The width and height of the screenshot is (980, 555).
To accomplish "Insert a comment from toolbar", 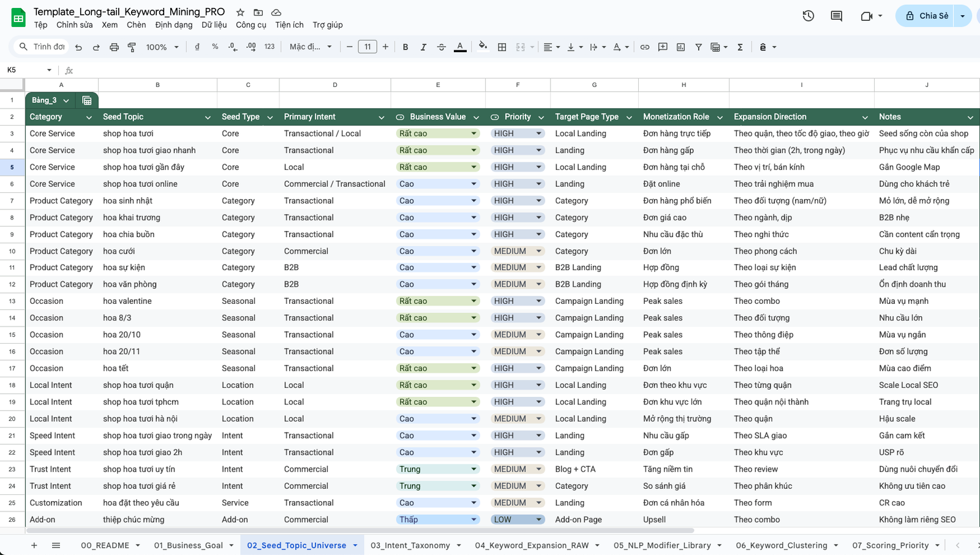I will 663,47.
